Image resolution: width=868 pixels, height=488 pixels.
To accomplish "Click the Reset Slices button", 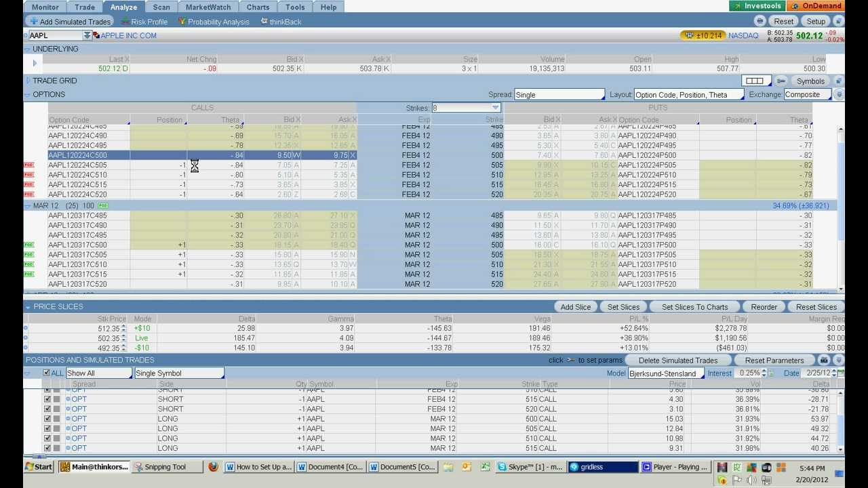I will click(816, 307).
